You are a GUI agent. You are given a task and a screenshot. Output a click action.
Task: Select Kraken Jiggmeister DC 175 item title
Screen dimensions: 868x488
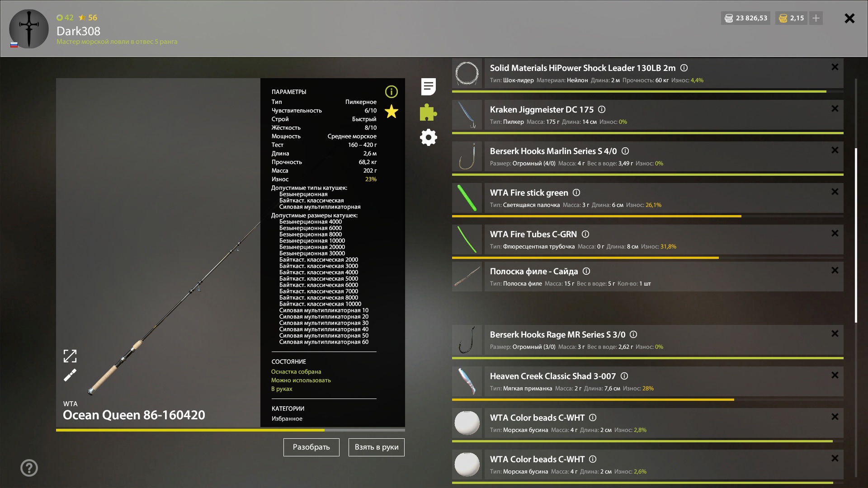[542, 109]
